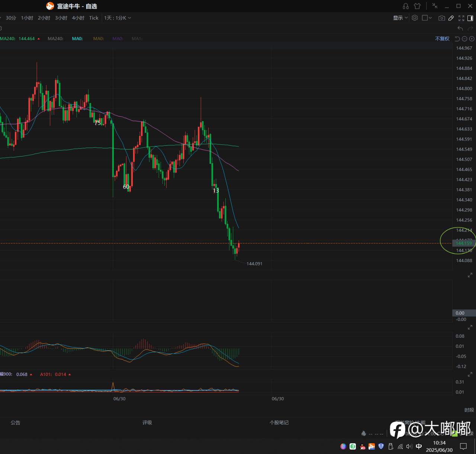Toggle the 中 input method indicator

click(x=419, y=446)
